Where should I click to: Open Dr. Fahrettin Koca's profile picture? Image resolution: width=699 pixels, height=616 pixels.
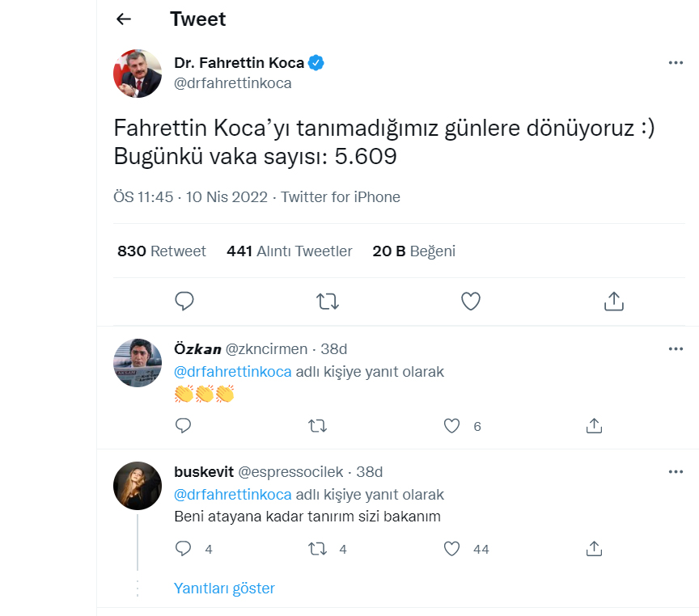pos(138,74)
